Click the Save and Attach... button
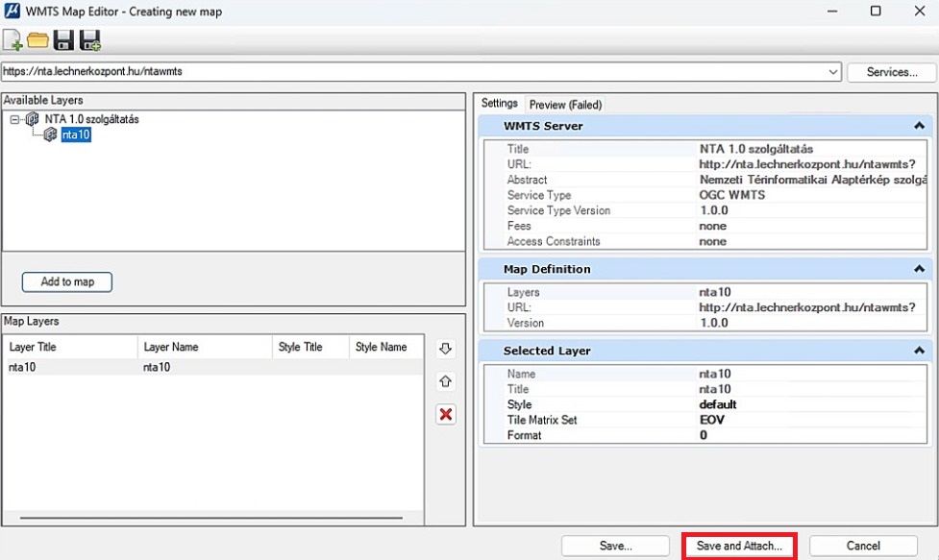 pos(739,546)
